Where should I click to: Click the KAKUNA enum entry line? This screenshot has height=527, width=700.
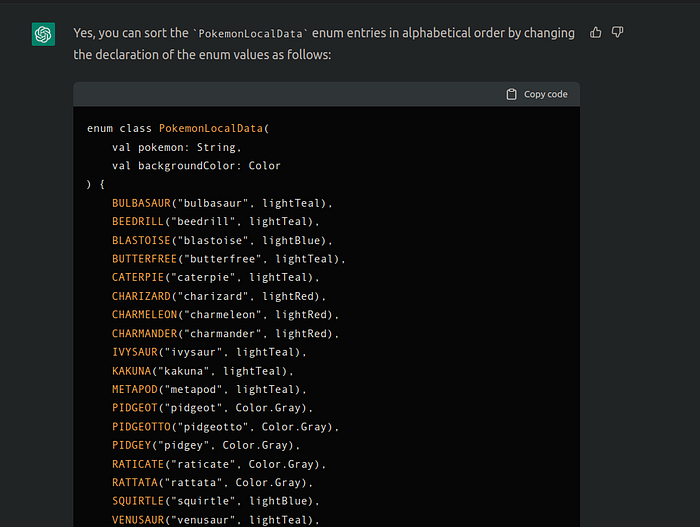click(203, 371)
